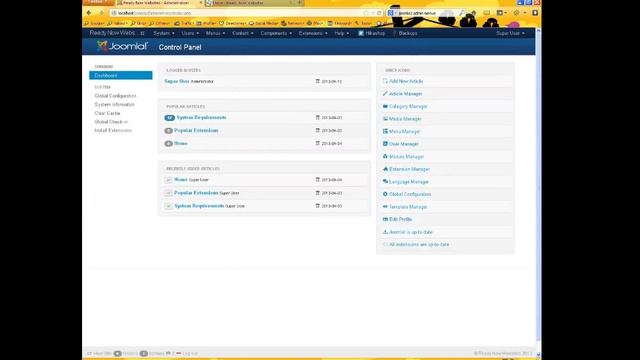640x360 pixels.
Task: Open System Information in sidebar
Action: pyautogui.click(x=114, y=104)
